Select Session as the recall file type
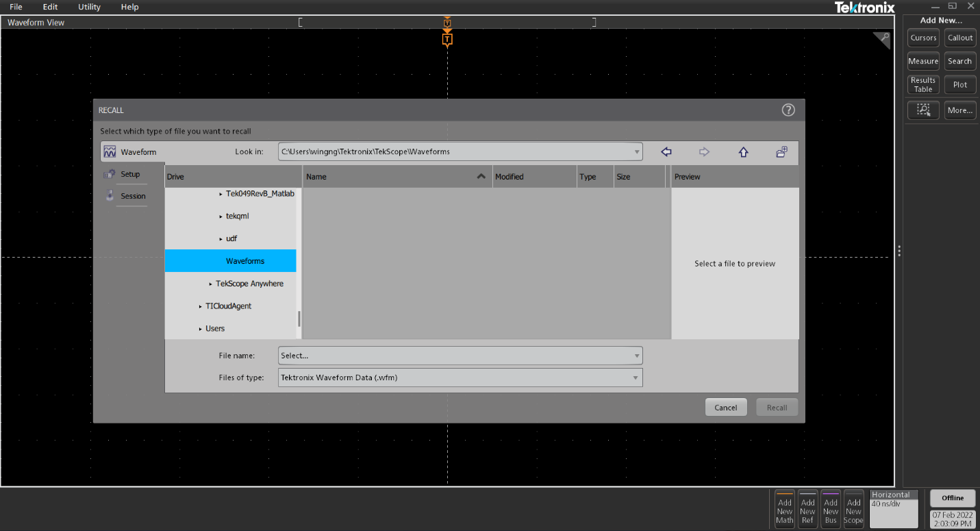Image resolution: width=980 pixels, height=531 pixels. point(132,196)
